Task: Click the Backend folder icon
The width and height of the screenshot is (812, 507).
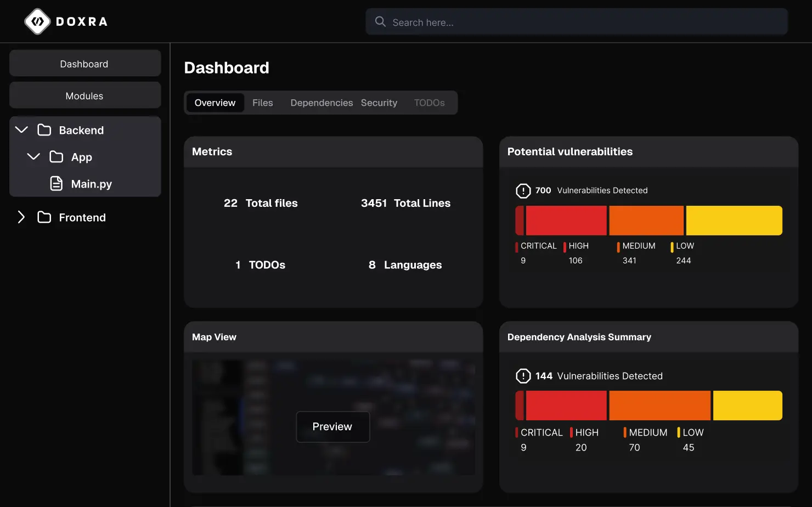Action: coord(44,130)
